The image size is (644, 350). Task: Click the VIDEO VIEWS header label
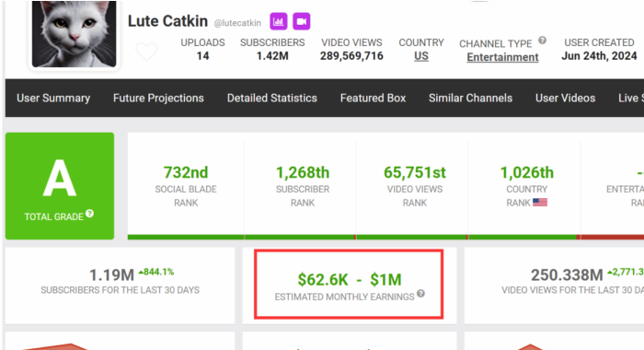(x=351, y=42)
